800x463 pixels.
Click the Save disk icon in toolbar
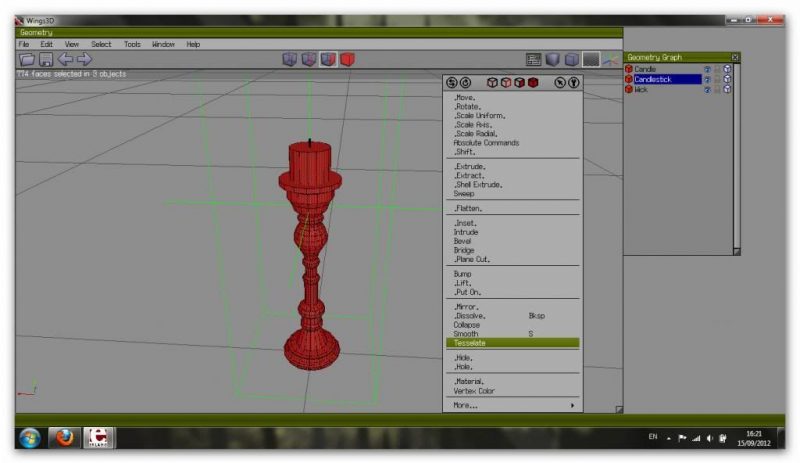43,60
